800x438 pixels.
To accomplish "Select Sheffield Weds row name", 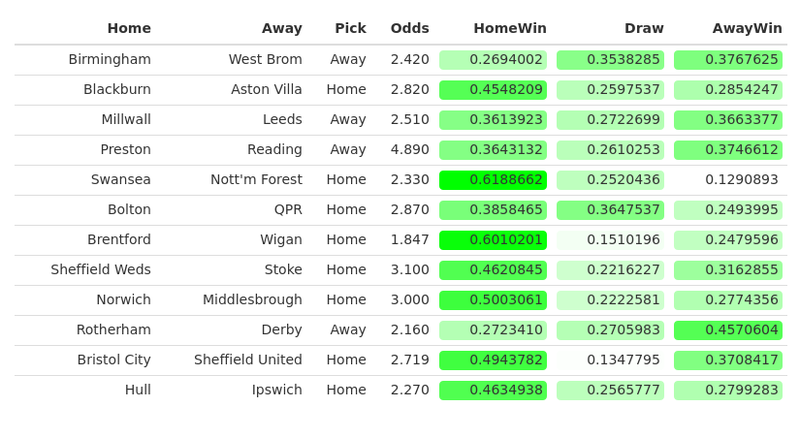I will [x=101, y=270].
